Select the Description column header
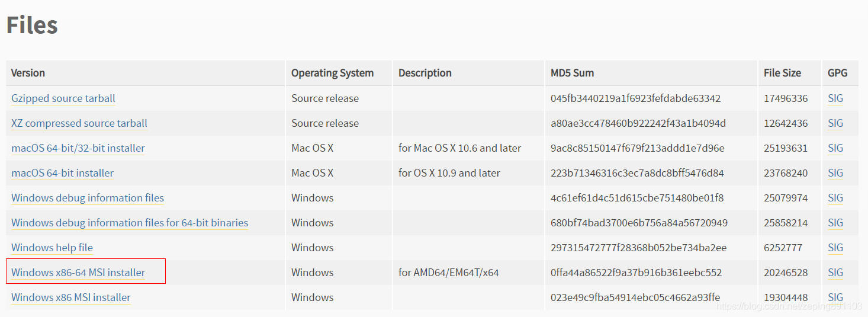 (425, 73)
